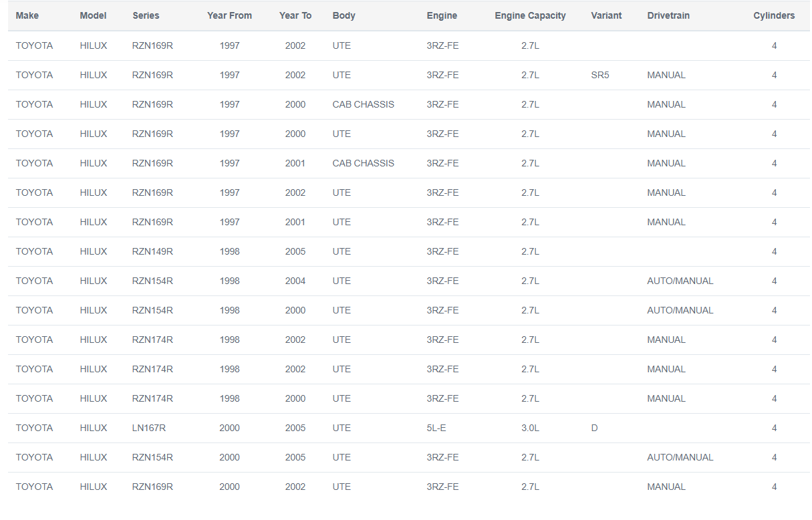Select the Series column header
The height and width of the screenshot is (520, 812).
pos(146,15)
